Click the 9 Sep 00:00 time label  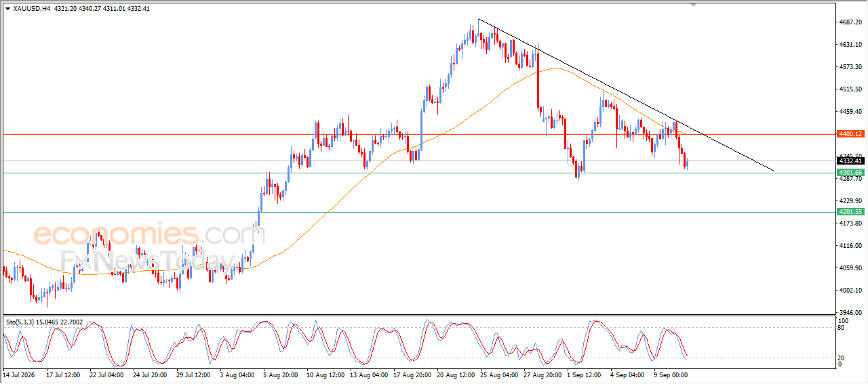(x=671, y=374)
